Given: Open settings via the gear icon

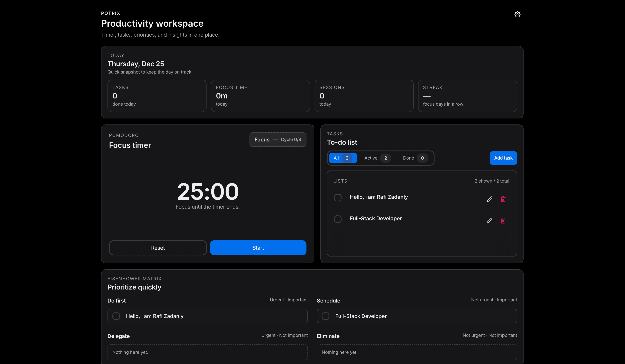Looking at the screenshot, I should (x=517, y=14).
